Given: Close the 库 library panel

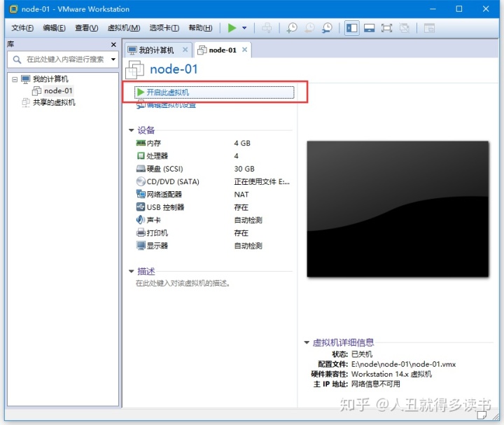Looking at the screenshot, I should pos(113,44).
